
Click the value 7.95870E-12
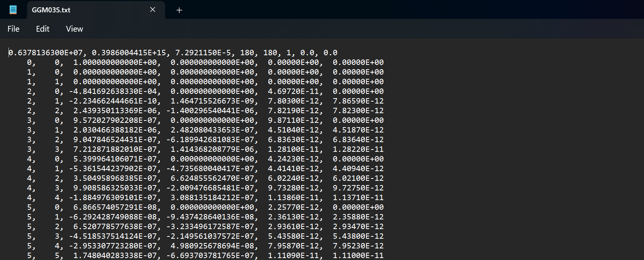coord(293,246)
